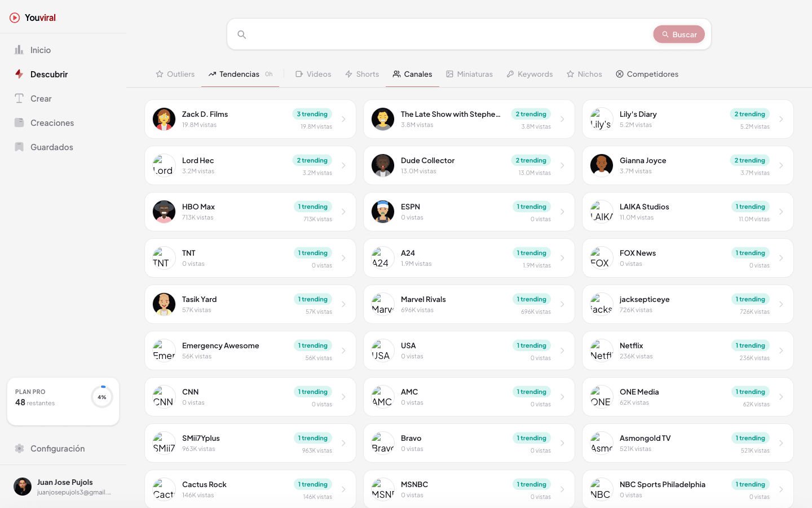The image size is (812, 508).
Task: Expand the AMC row chevron
Action: [x=562, y=397]
